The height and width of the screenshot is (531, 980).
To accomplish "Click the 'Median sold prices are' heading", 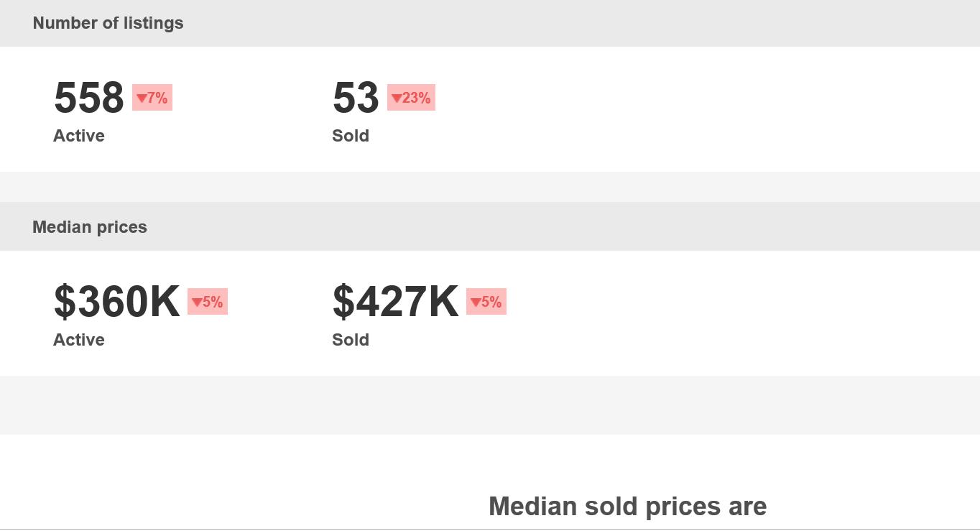I will [628, 507].
